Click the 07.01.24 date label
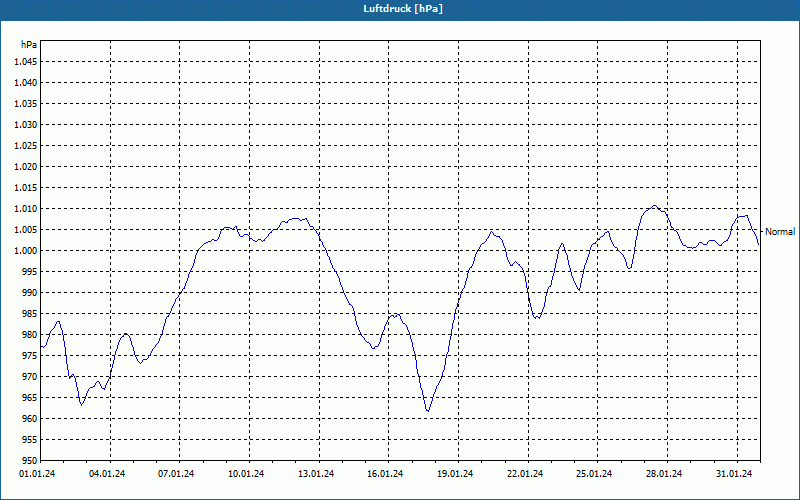800x500 pixels. click(x=176, y=474)
